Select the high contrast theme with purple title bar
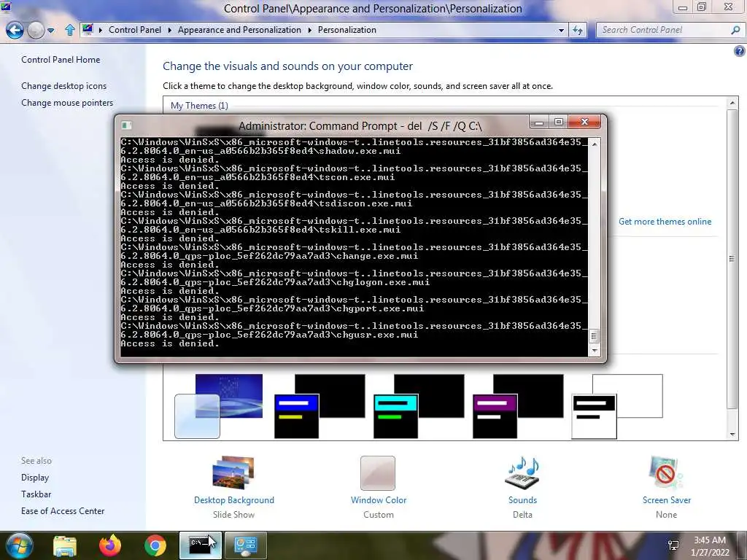 (518, 405)
